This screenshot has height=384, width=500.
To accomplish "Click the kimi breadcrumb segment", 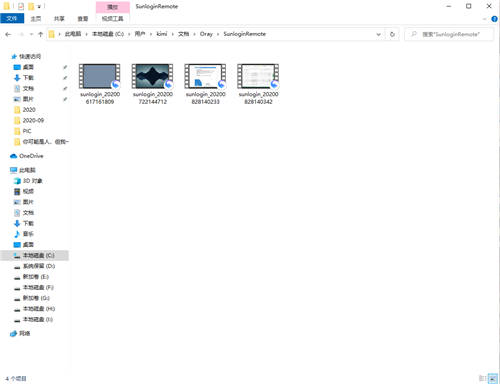I will coord(162,34).
